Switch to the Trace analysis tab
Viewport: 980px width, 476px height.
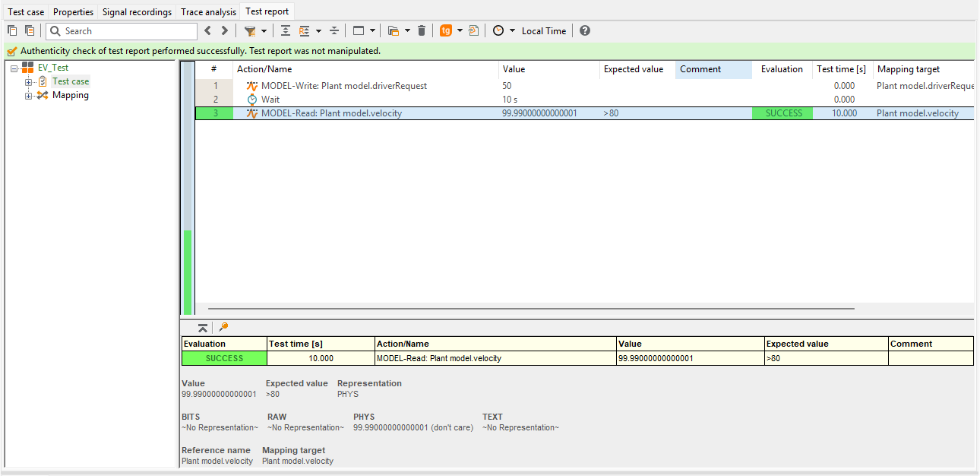[208, 12]
